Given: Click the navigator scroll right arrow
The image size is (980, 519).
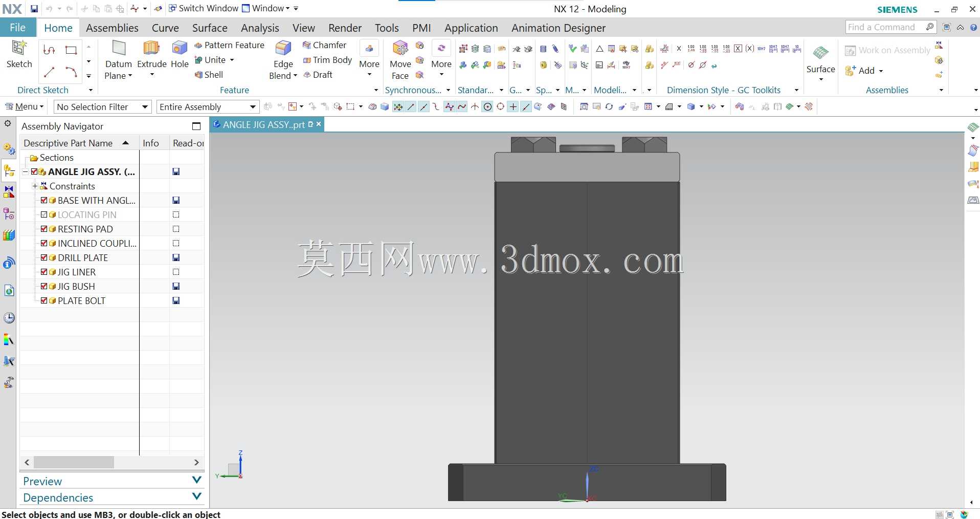Looking at the screenshot, I should click(x=196, y=462).
